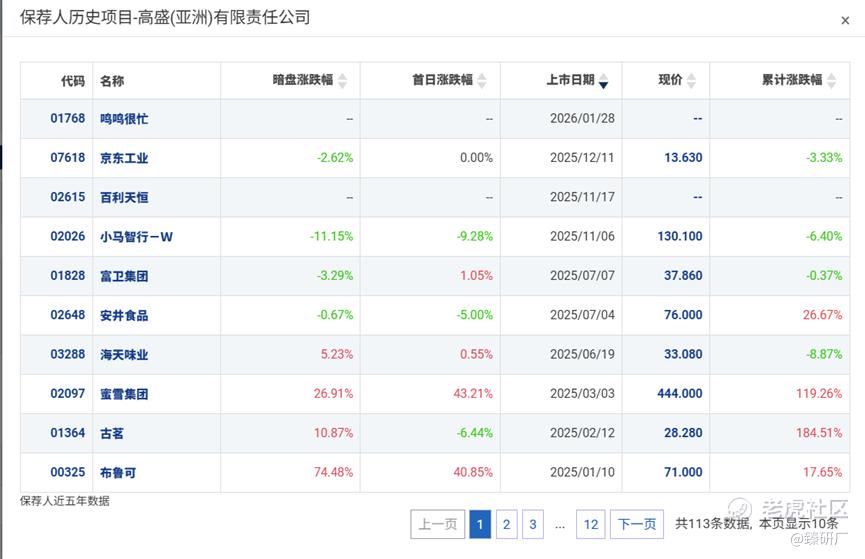Go to page 2

[x=506, y=524]
